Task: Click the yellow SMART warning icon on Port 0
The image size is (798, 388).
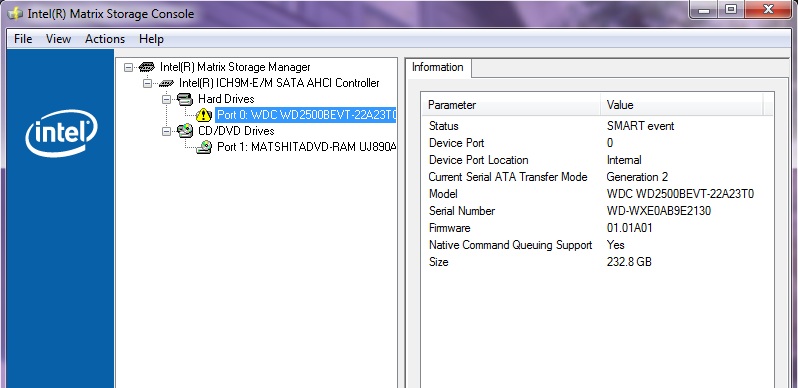Action: point(204,115)
